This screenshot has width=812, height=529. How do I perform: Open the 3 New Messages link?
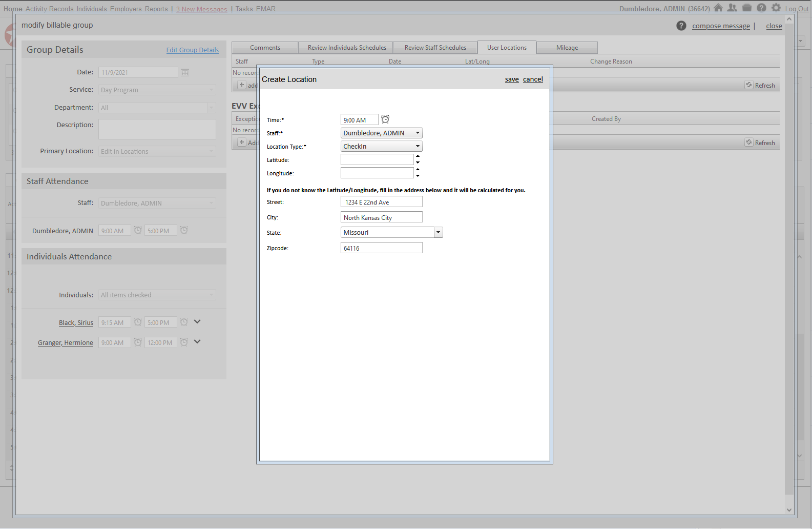click(x=202, y=9)
